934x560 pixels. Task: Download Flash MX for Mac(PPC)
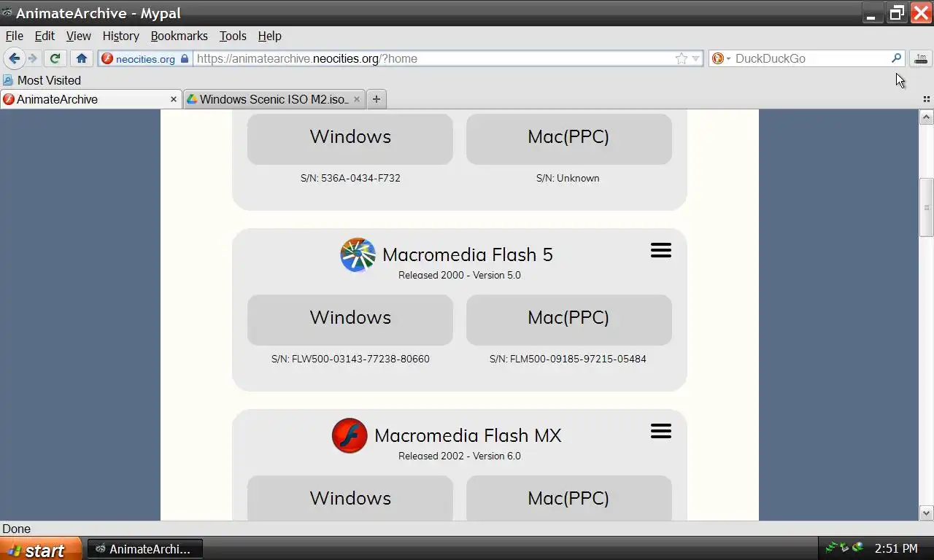(569, 498)
